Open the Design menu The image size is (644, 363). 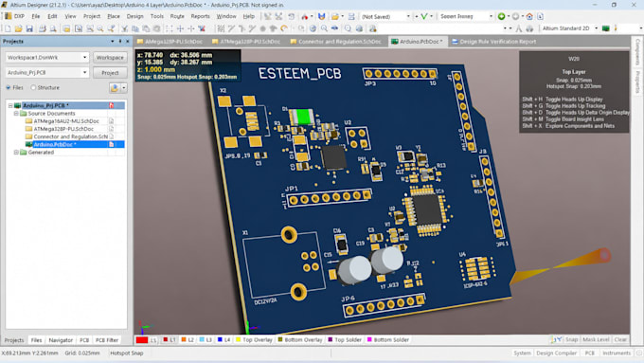[x=134, y=16]
